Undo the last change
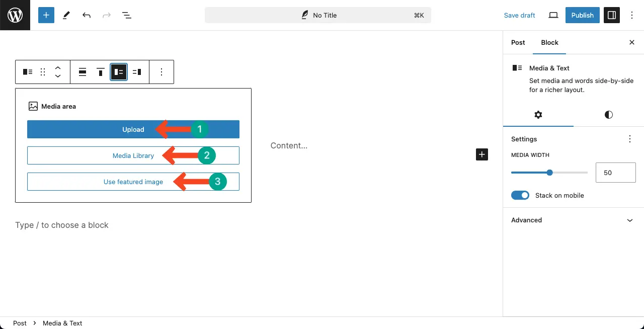644x329 pixels. coord(87,15)
